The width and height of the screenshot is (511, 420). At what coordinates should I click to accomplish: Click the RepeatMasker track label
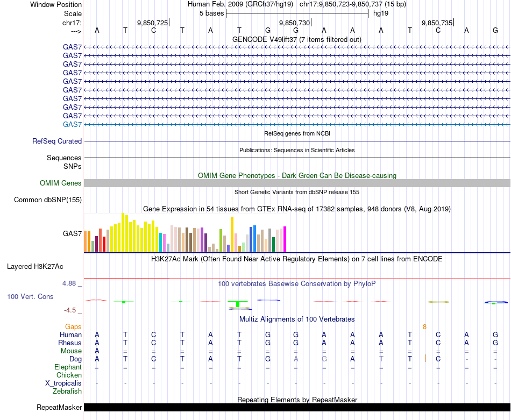[59, 408]
